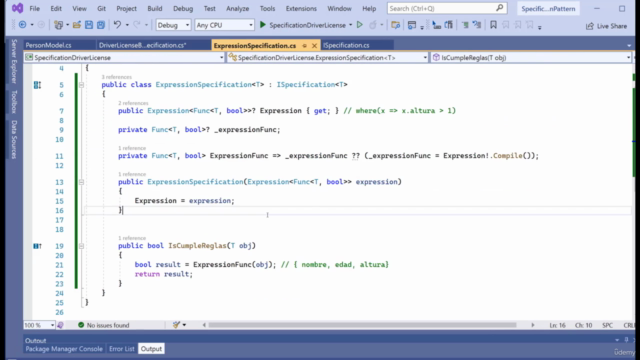Open the Git menu
640x360 pixels.
point(101,8)
